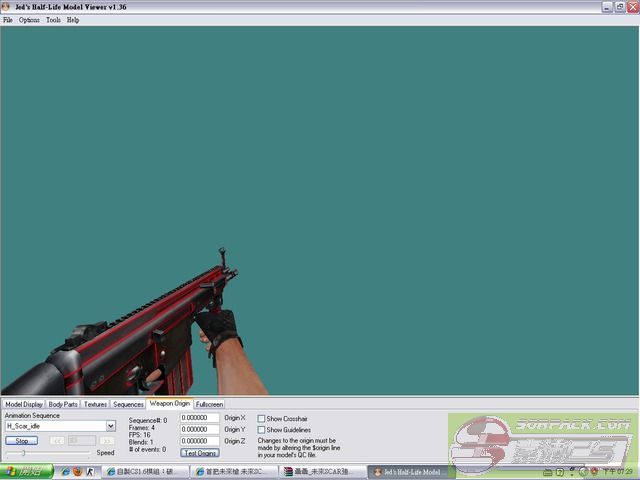Click the animation Speed slider
Viewport: 640px width, 480px height.
coord(24,453)
